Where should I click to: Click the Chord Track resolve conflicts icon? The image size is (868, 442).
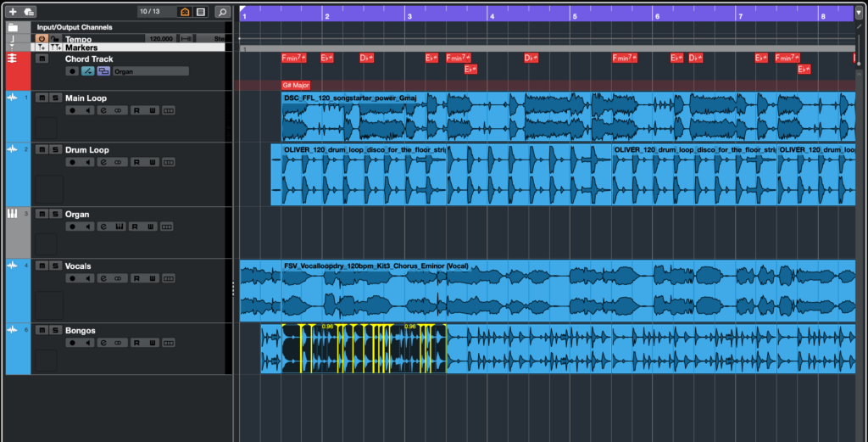point(87,71)
